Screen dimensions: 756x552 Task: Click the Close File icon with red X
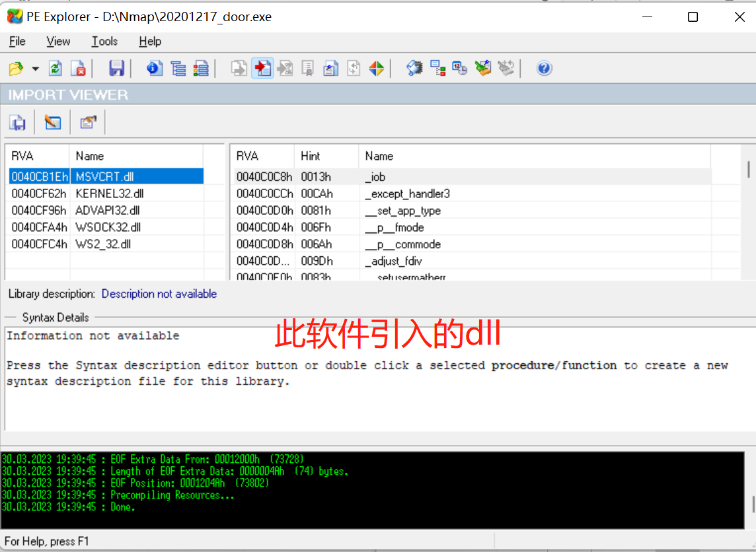click(78, 69)
